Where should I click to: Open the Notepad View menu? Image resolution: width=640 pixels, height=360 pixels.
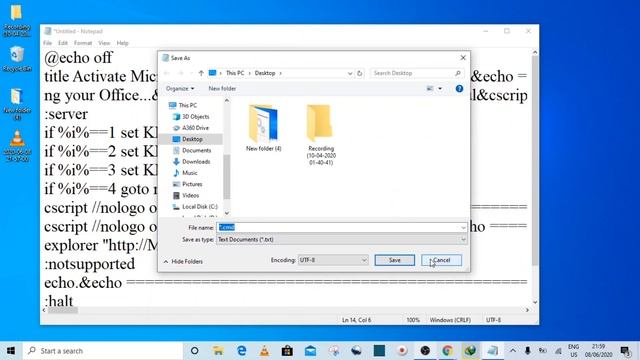tap(104, 43)
